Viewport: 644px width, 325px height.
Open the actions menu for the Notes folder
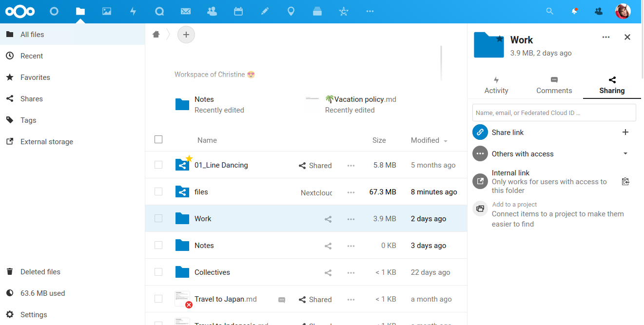point(351,246)
